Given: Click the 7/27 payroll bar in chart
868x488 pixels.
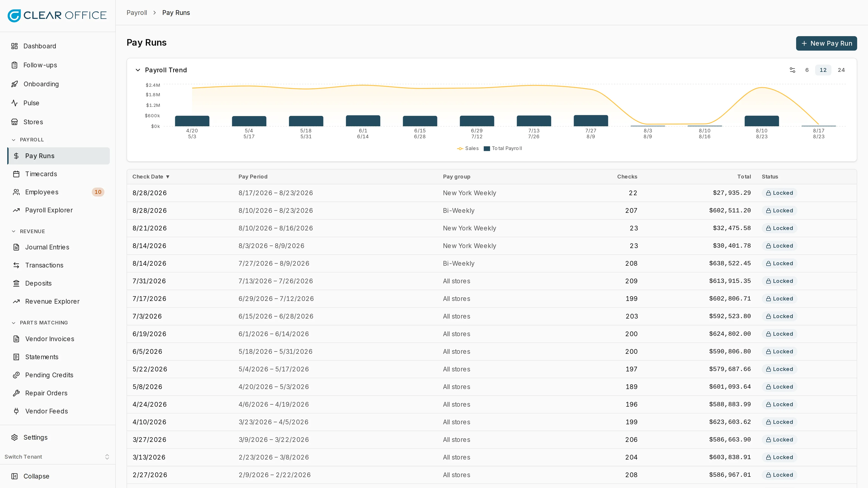Looking at the screenshot, I should [x=591, y=121].
